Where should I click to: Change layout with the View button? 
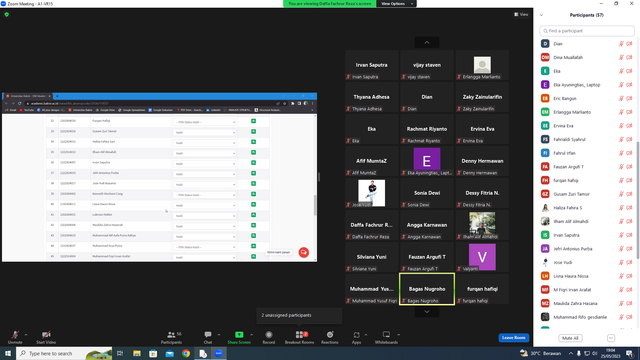(x=521, y=14)
